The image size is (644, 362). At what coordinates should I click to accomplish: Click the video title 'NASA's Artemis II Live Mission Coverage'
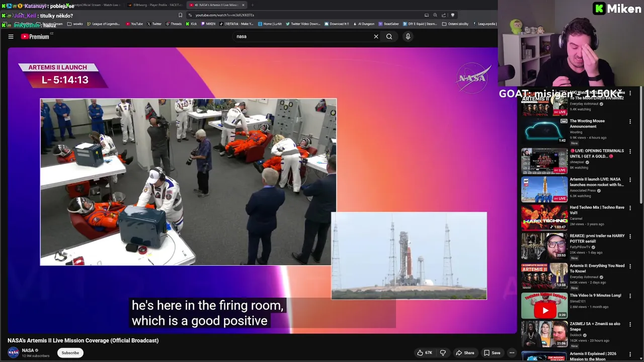coord(83,340)
